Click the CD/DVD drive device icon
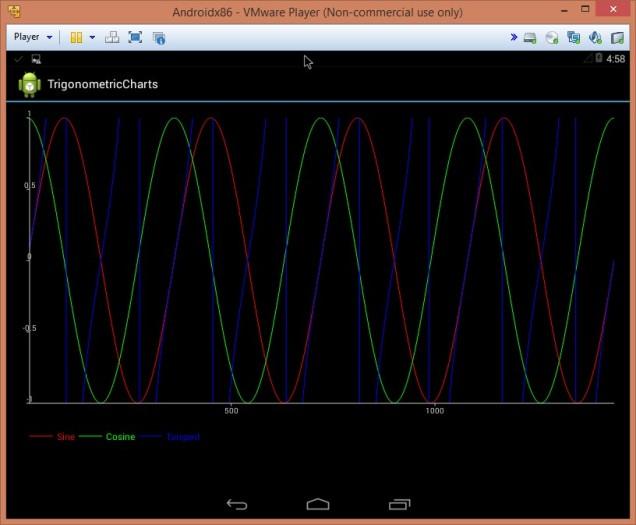Screen dimensions: 636x525 (551, 37)
